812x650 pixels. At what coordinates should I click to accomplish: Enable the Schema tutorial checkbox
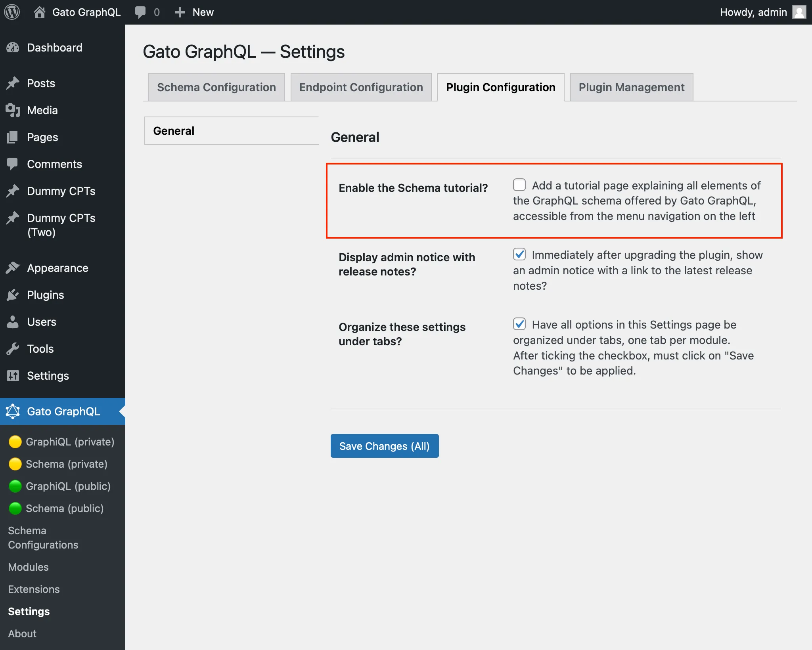click(x=519, y=185)
